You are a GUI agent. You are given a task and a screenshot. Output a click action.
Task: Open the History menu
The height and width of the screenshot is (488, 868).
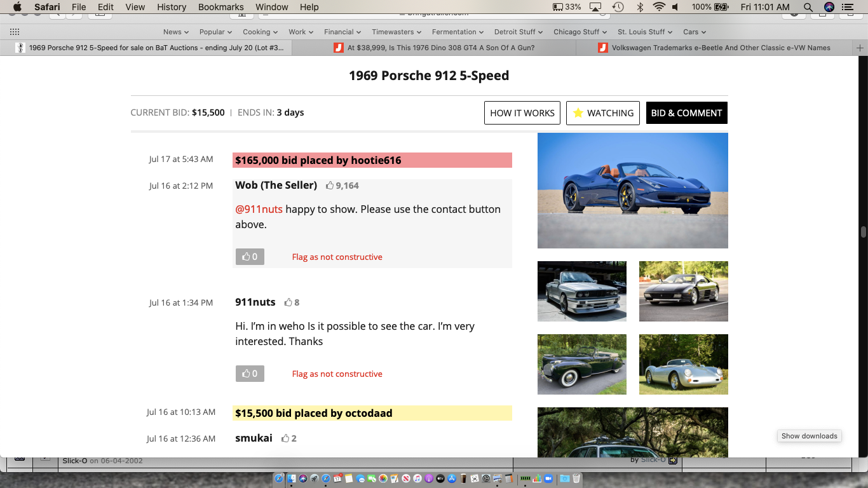(x=172, y=7)
